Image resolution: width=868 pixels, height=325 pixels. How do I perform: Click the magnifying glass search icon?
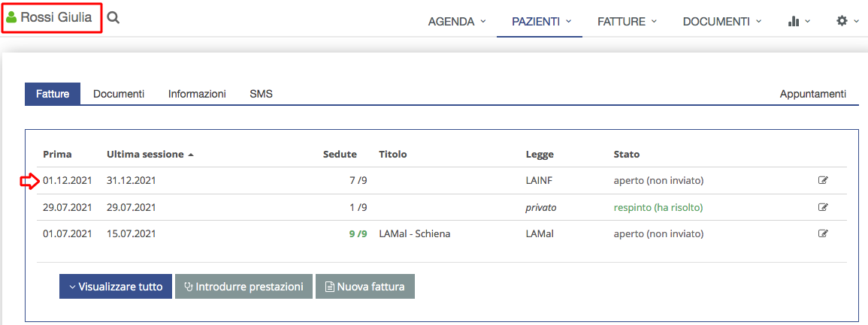pos(113,18)
